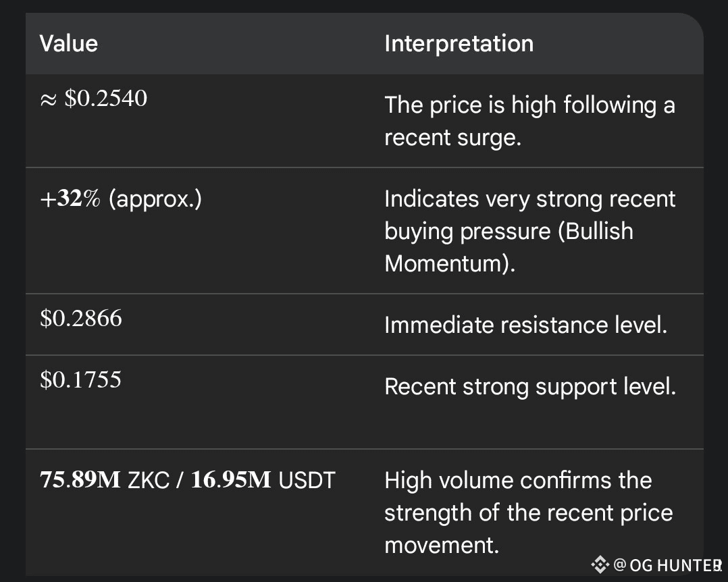This screenshot has width=728, height=582.
Task: Click the (approx.) label beside the percentage
Action: pos(155,200)
